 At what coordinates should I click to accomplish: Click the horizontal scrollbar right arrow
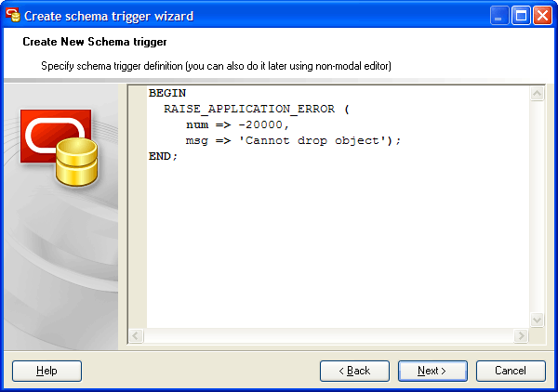[522, 336]
